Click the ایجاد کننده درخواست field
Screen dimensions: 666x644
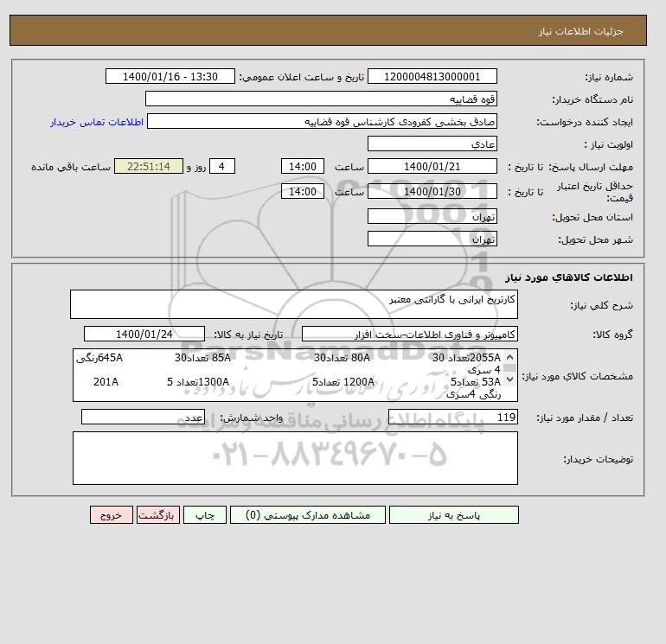(x=322, y=121)
